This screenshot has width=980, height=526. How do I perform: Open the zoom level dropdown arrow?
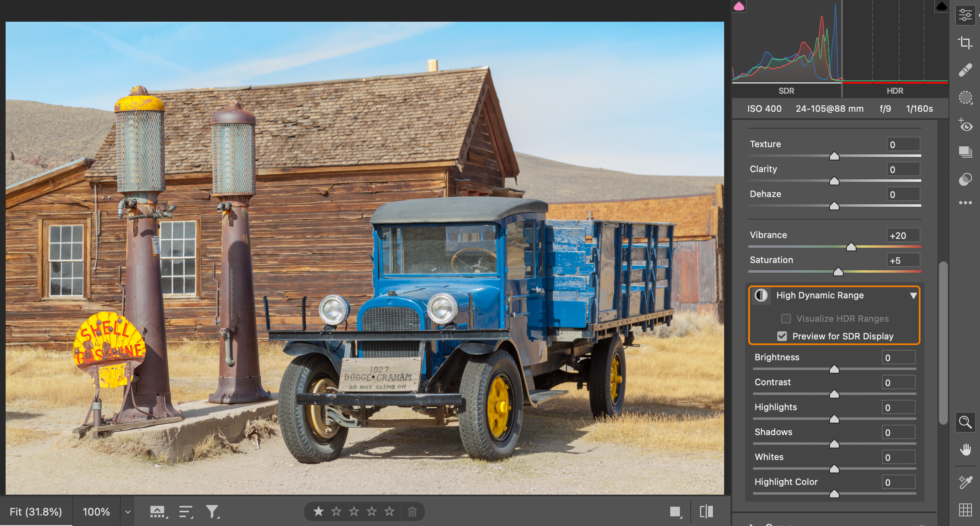[128, 512]
